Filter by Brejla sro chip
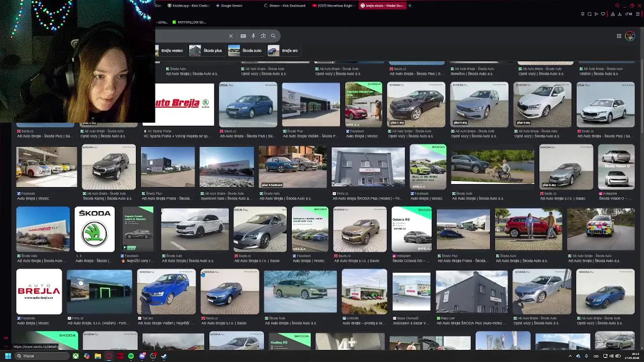The width and height of the screenshot is (644, 362). 284,50
